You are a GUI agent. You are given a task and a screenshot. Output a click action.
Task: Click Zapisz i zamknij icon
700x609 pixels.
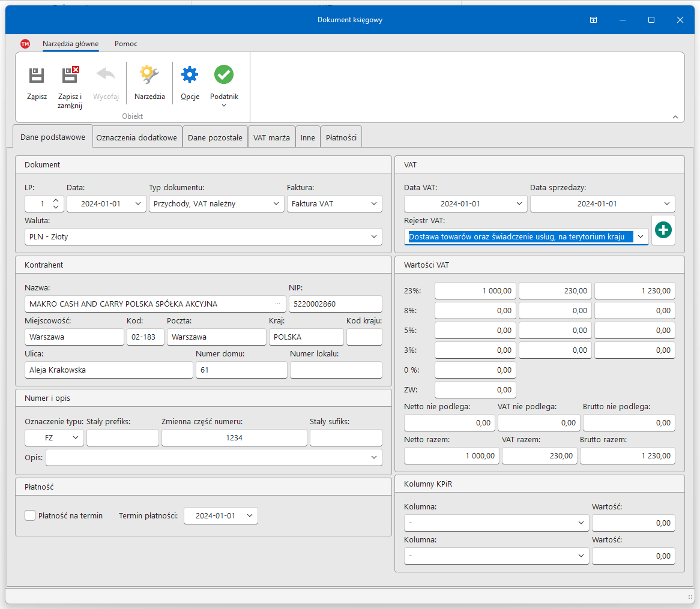(70, 76)
